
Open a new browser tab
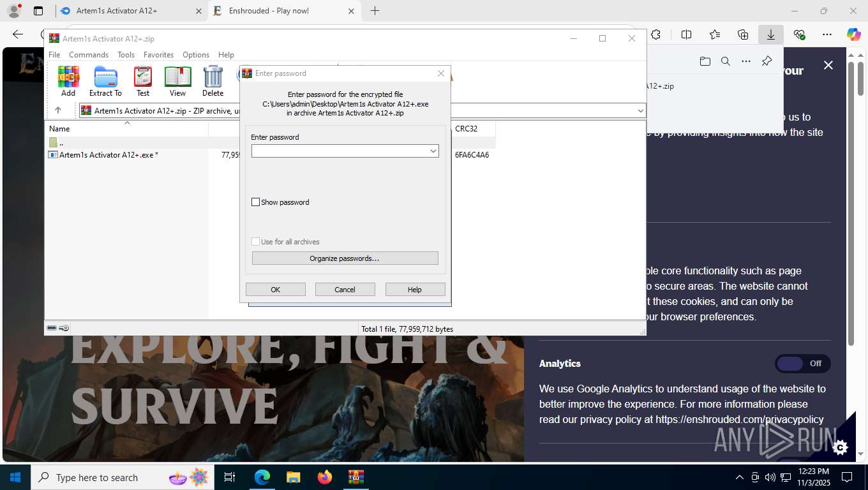click(x=375, y=11)
